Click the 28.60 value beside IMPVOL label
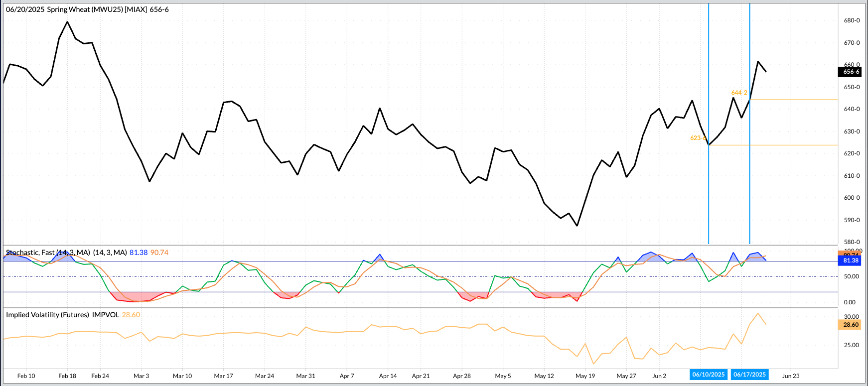Screen dimensions: 868x386 point(131,315)
